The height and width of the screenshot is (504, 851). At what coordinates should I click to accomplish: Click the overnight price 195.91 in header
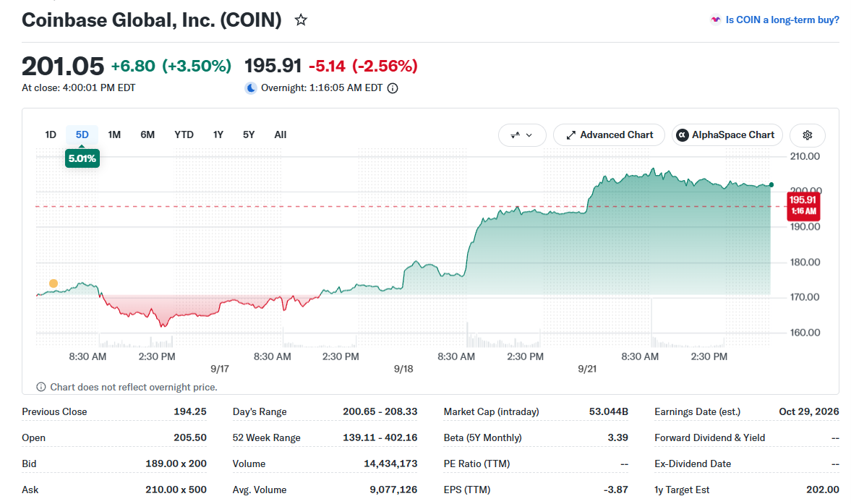273,66
